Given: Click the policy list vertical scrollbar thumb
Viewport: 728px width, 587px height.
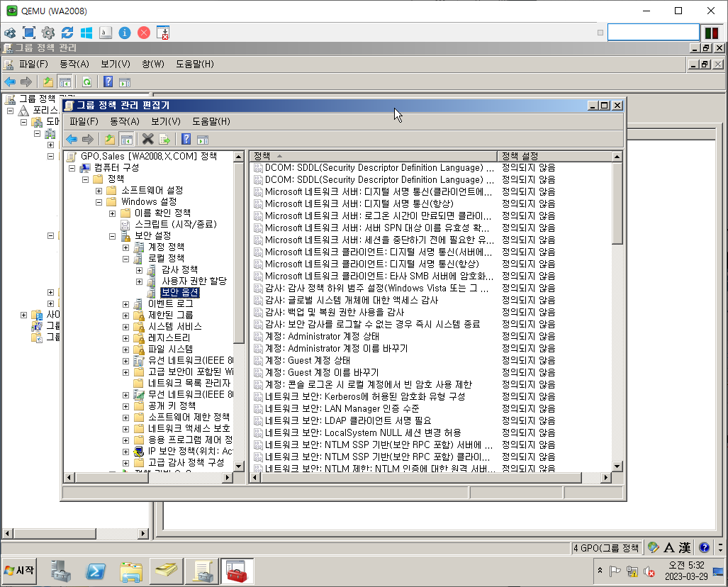Looking at the screenshot, I should click(617, 203).
